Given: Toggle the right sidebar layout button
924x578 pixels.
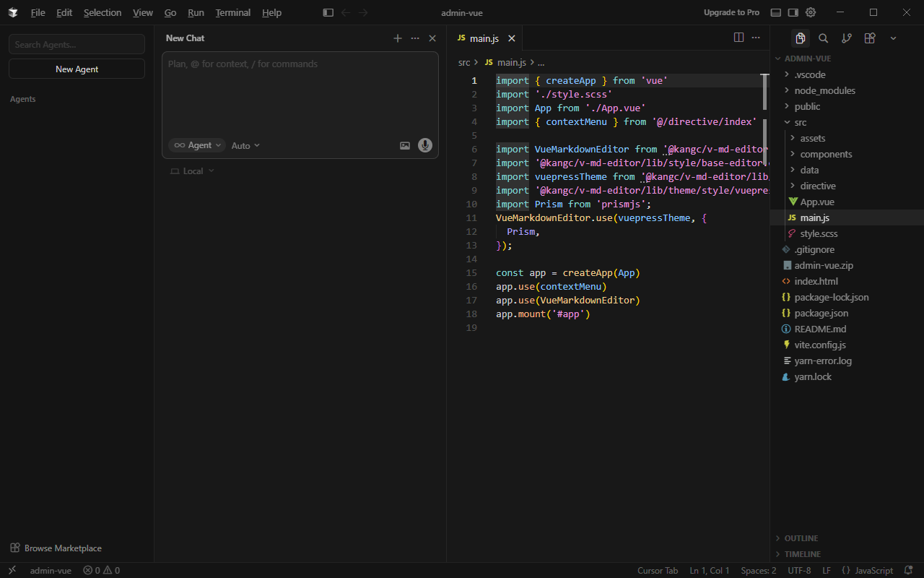Looking at the screenshot, I should point(793,12).
